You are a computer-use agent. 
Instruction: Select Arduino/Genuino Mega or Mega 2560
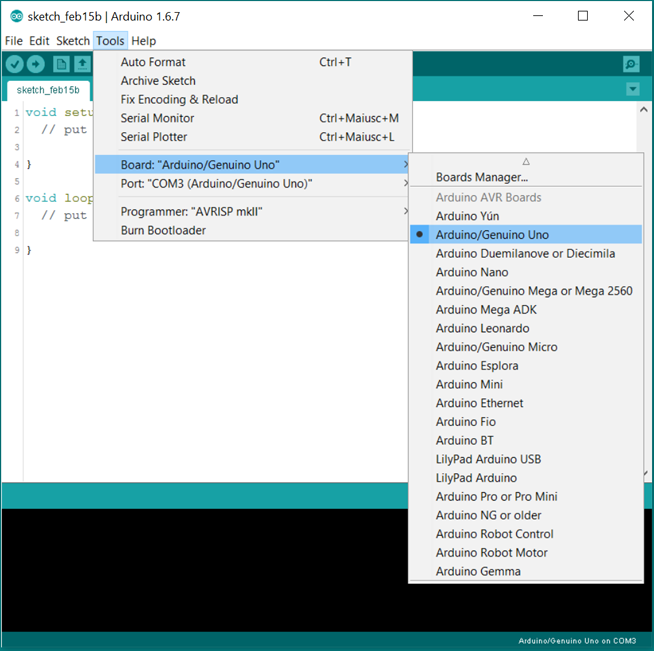(526, 291)
